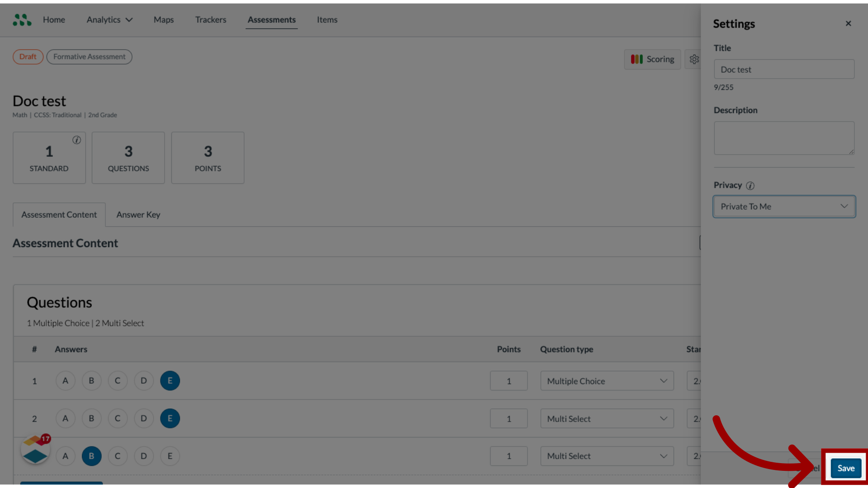This screenshot has width=868, height=488.
Task: Open the Analytics dropdown menu
Action: click(109, 20)
